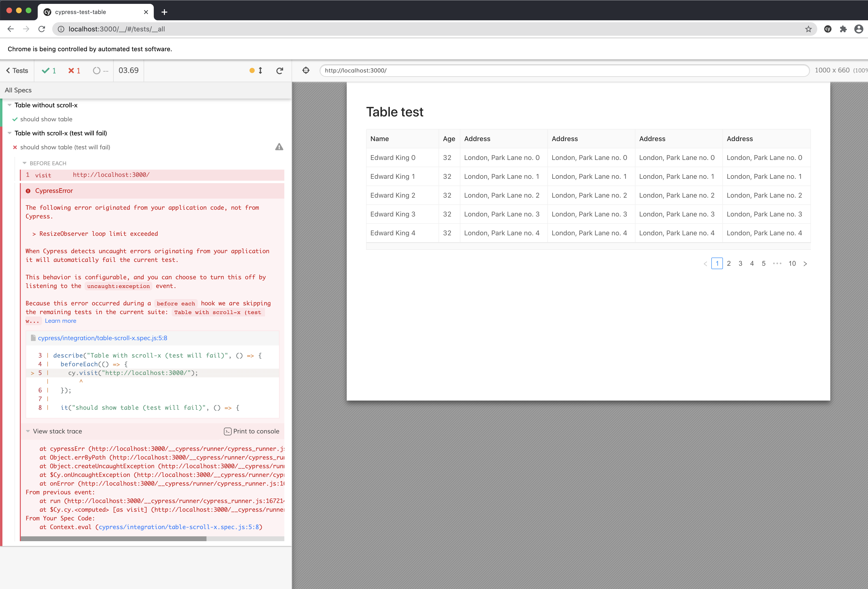
Task: Toggle auto-scrolling with the yellow dot icon
Action: [x=252, y=71]
